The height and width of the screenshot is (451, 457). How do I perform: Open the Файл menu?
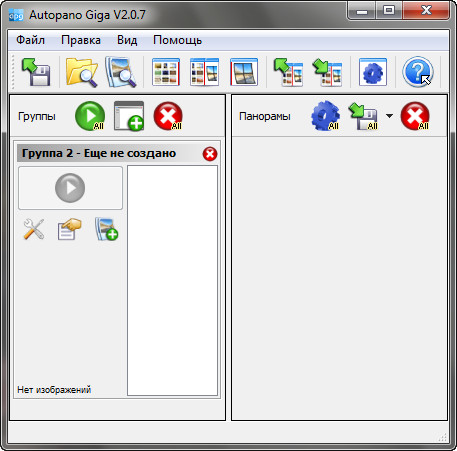point(30,40)
